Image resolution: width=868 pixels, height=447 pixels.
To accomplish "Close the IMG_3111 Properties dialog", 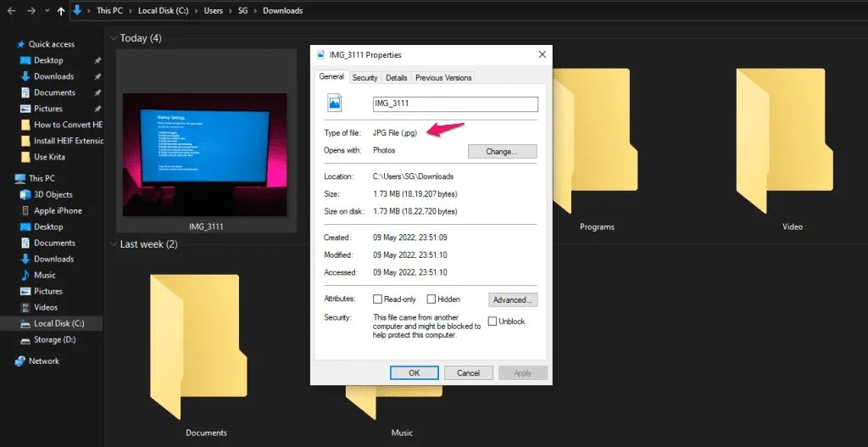I will 542,54.
